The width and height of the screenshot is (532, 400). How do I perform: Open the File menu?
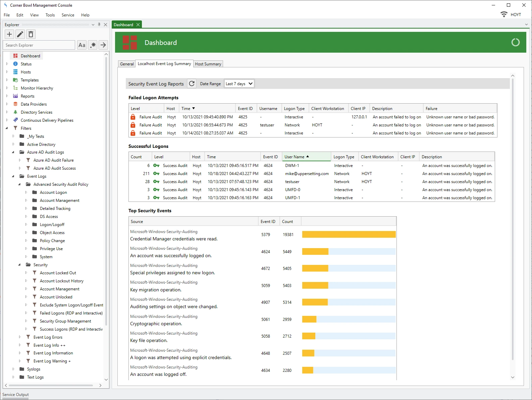(x=7, y=15)
